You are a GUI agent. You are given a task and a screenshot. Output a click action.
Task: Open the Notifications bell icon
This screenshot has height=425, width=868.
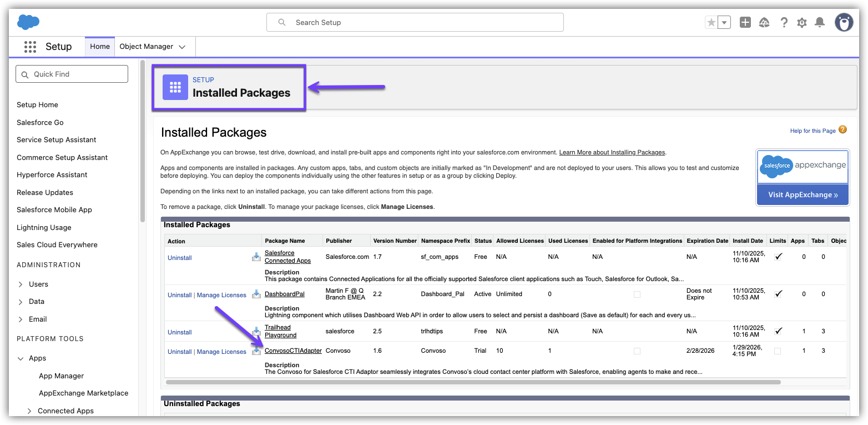pos(819,22)
